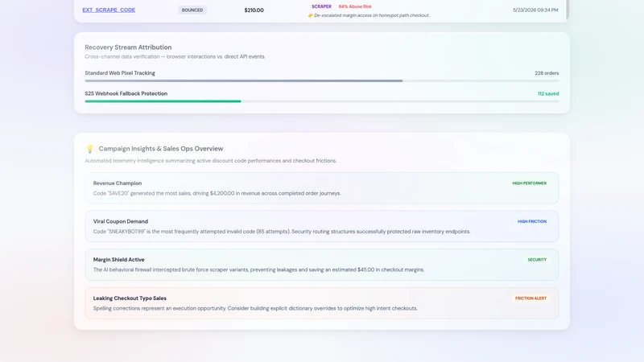Image resolution: width=644 pixels, height=362 pixels.
Task: Open the Leaking Checkout Typo Sales card
Action: (321, 303)
